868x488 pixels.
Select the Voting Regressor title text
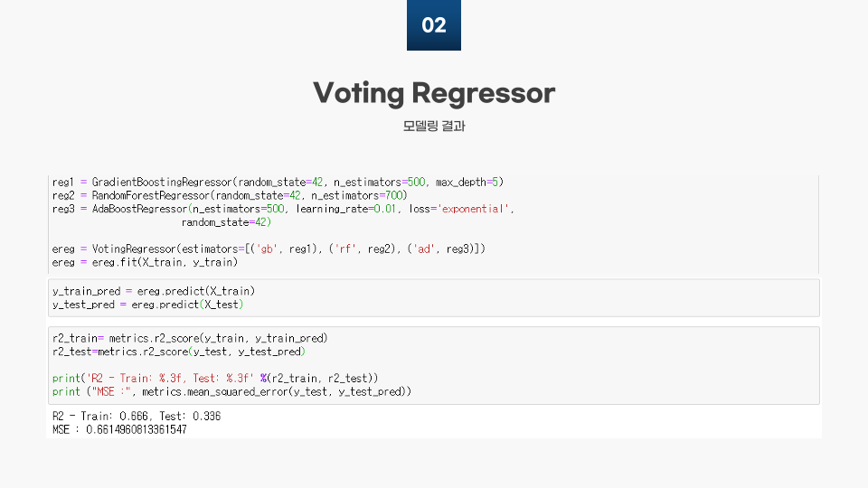(x=434, y=93)
